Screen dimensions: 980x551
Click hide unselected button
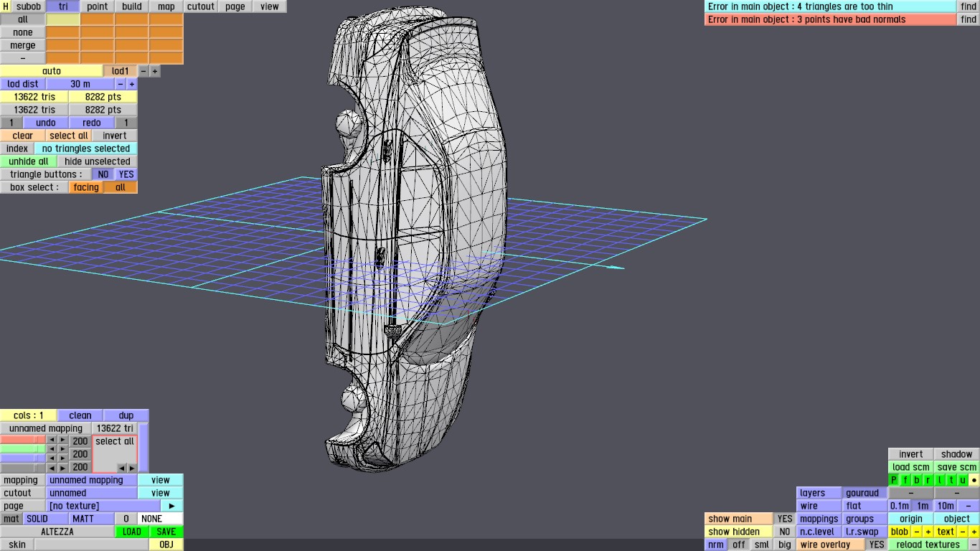point(98,161)
